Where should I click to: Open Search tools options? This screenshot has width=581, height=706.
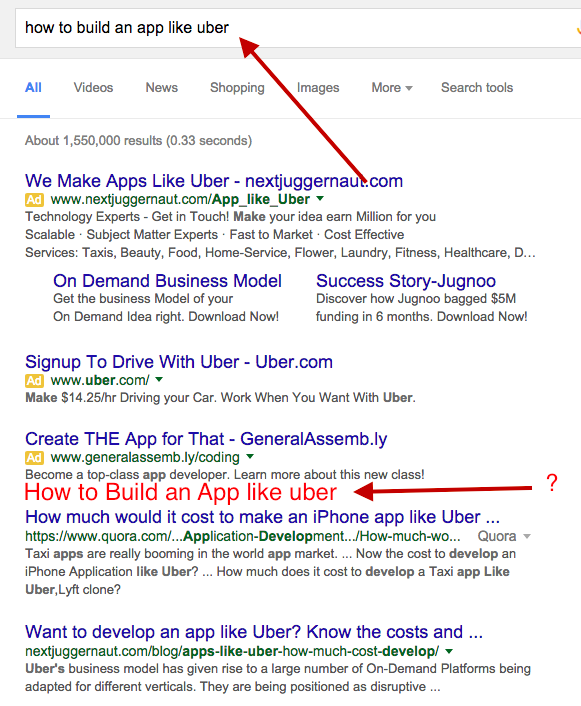tap(477, 87)
